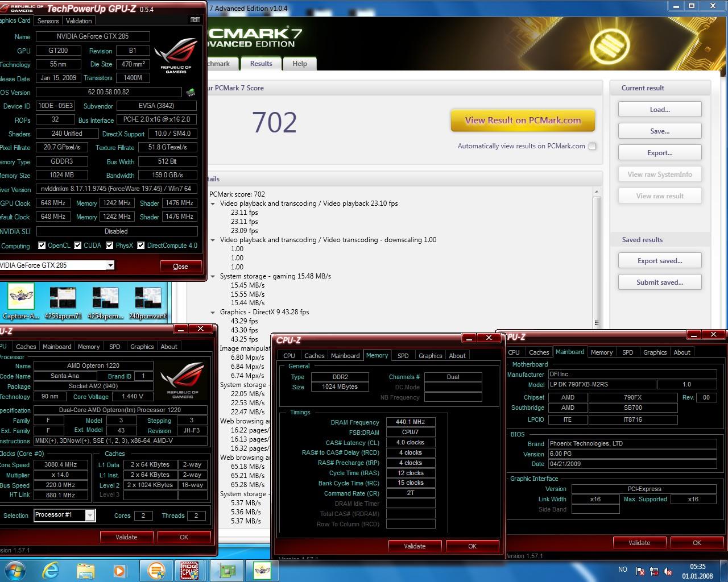Launch Internet Explorer from the taskbar
Image resolution: width=728 pixels, height=582 pixels.
tap(51, 570)
